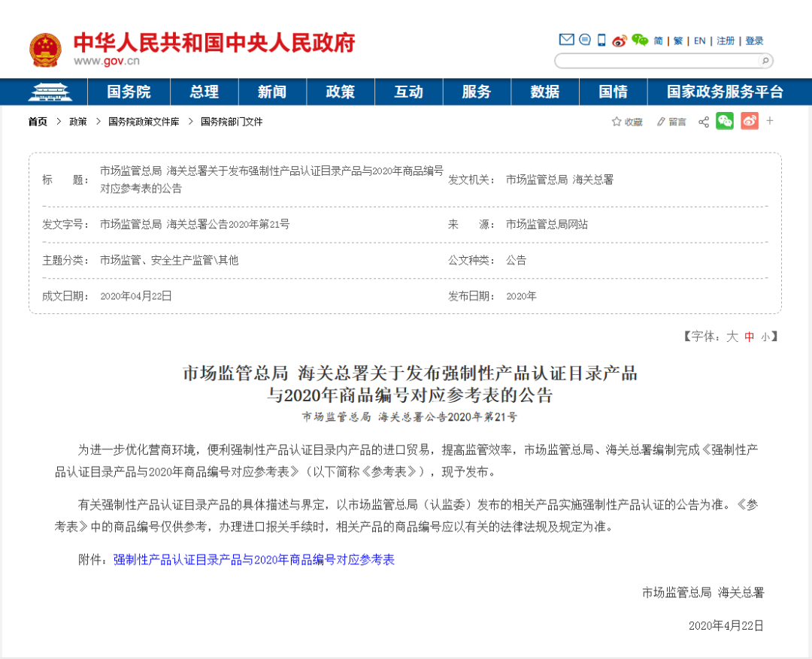Image resolution: width=812 pixels, height=659 pixels.
Task: Click the share network icon above the article
Action: point(703,121)
